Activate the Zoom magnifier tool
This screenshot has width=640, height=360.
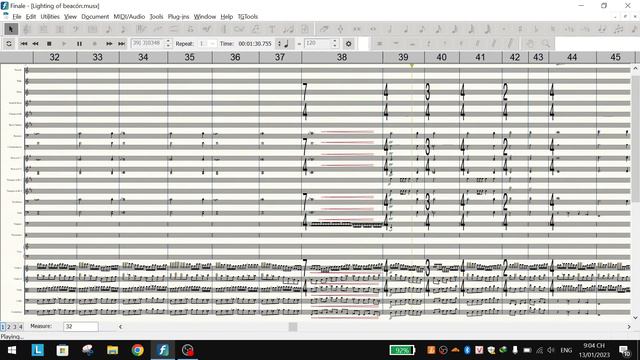[546, 43]
